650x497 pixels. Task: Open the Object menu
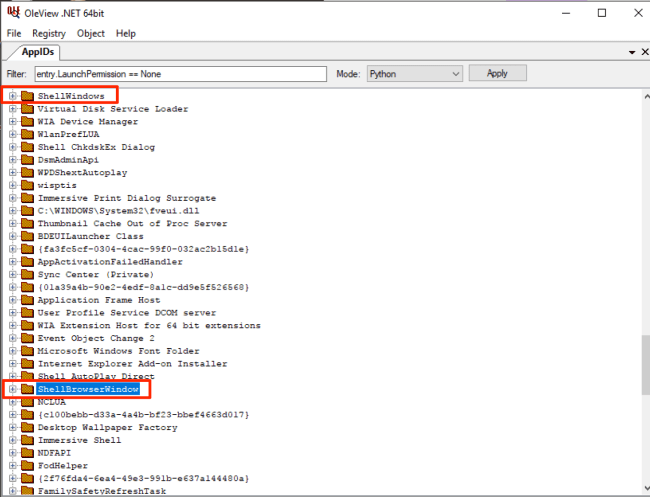pos(90,33)
